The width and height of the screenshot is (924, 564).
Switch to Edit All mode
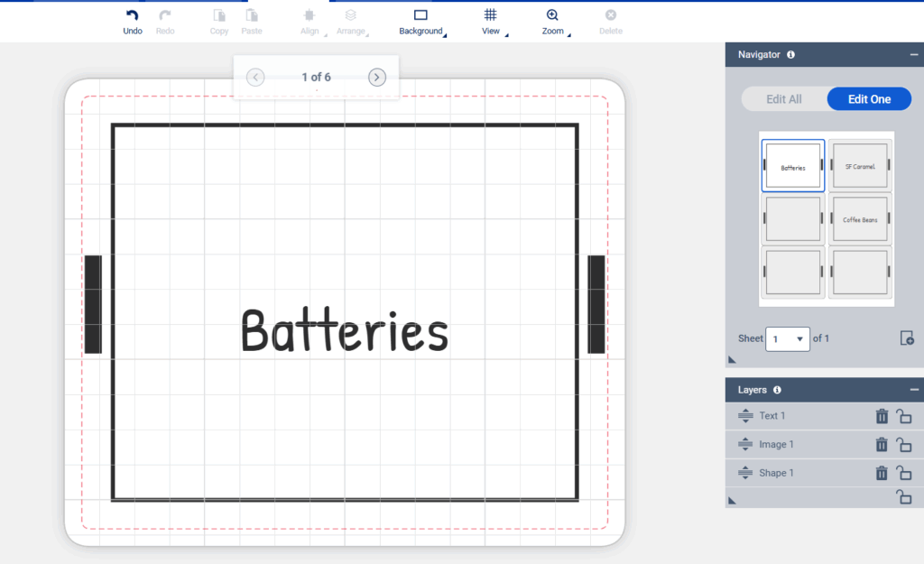coord(783,99)
